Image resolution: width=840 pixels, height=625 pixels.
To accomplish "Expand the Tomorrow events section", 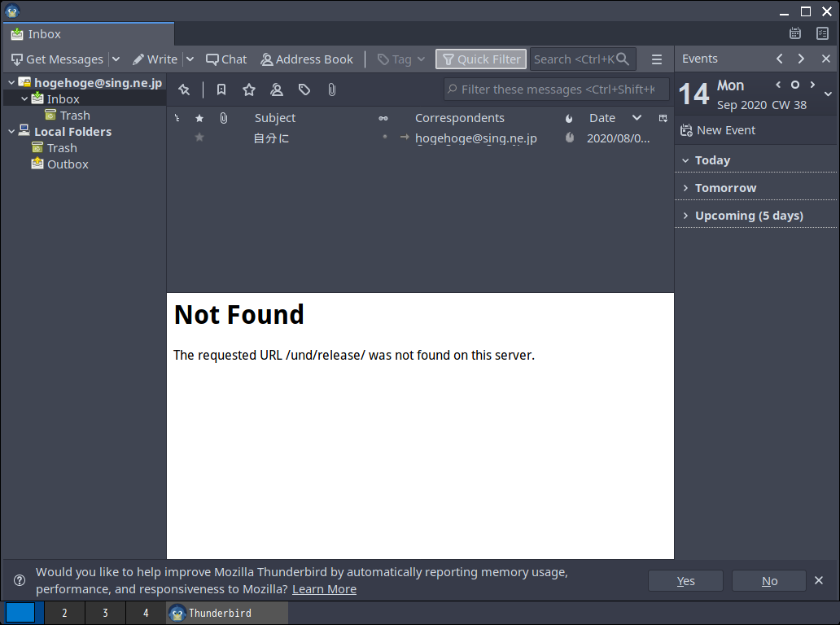I will (685, 188).
